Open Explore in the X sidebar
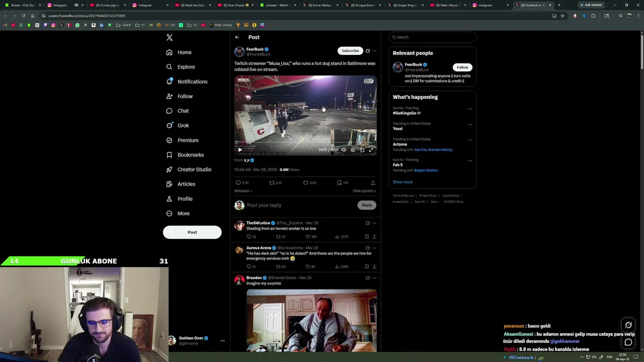 [181, 67]
